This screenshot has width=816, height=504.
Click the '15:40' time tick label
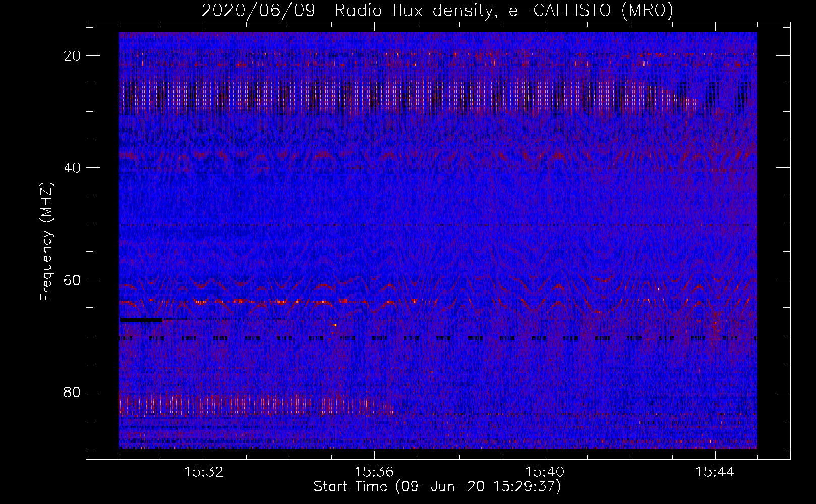point(545,472)
